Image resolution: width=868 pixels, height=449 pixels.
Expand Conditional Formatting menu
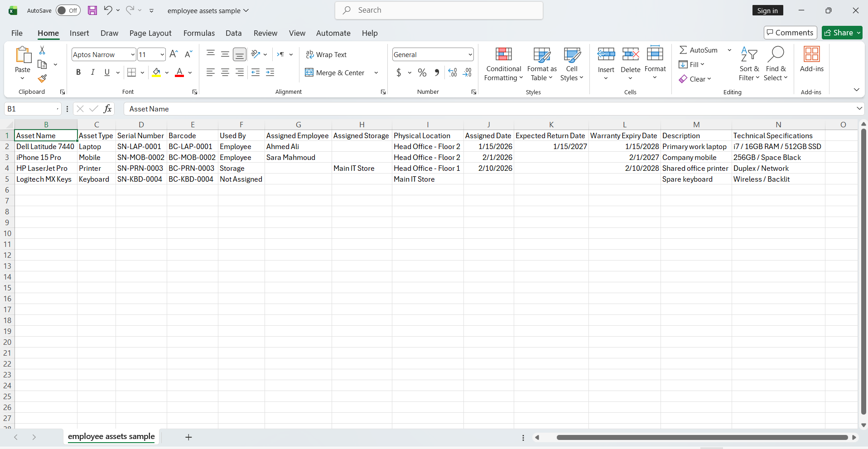click(503, 64)
